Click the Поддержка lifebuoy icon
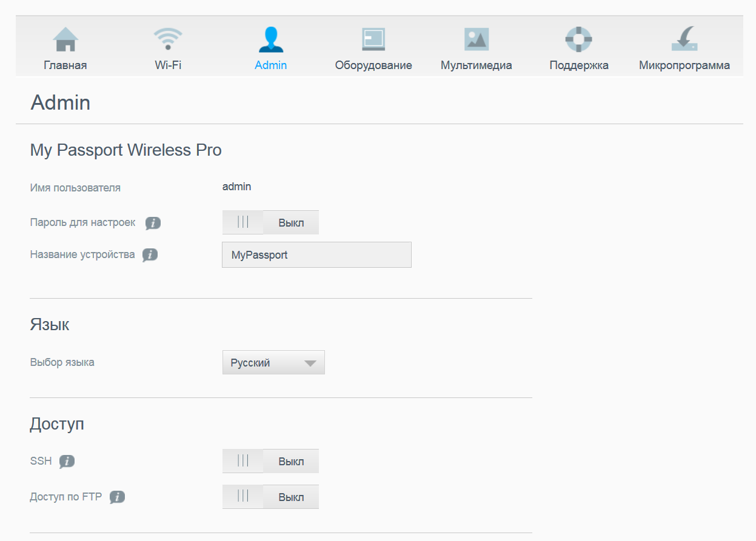This screenshot has width=756, height=541. pos(578,39)
